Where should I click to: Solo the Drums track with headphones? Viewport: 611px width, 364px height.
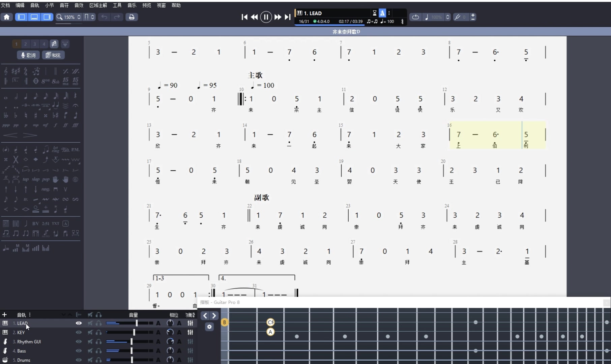pyautogui.click(x=98, y=360)
